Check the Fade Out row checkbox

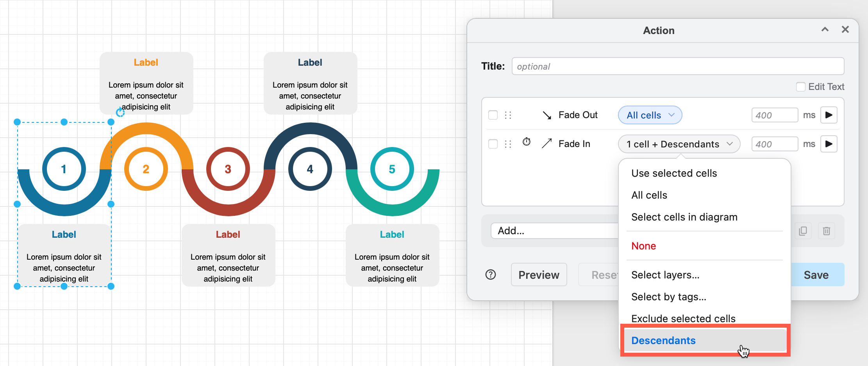click(x=493, y=115)
